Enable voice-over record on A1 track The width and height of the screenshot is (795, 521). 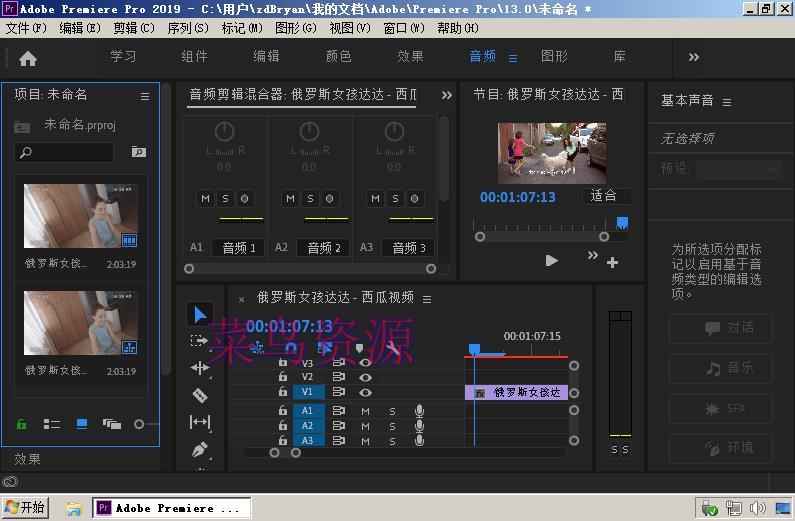coord(419,411)
